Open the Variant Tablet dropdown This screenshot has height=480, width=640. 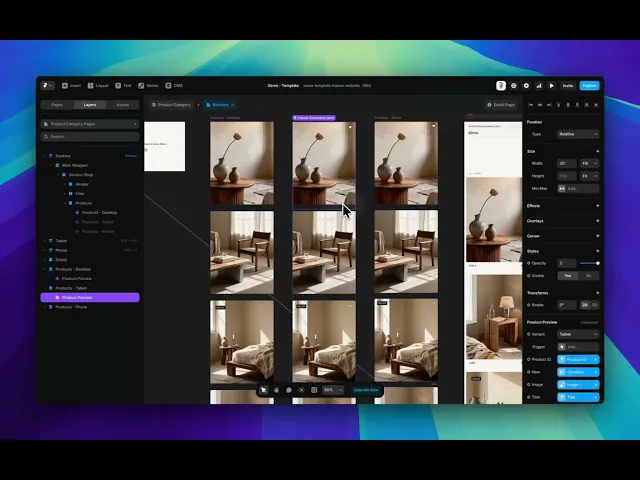pos(578,334)
